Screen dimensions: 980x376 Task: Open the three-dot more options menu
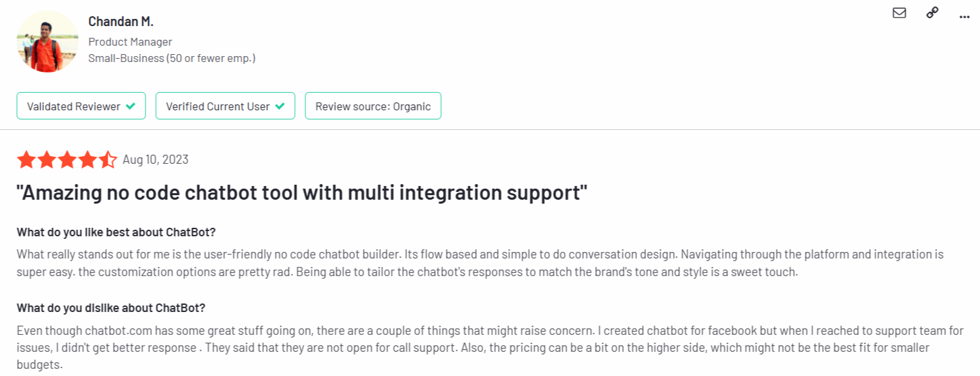[x=964, y=14]
